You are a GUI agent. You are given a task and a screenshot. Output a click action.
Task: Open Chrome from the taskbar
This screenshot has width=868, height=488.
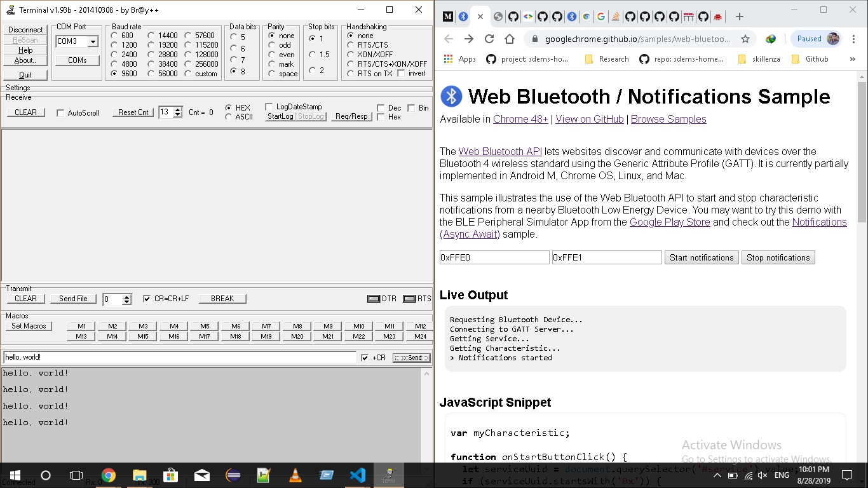(x=108, y=475)
